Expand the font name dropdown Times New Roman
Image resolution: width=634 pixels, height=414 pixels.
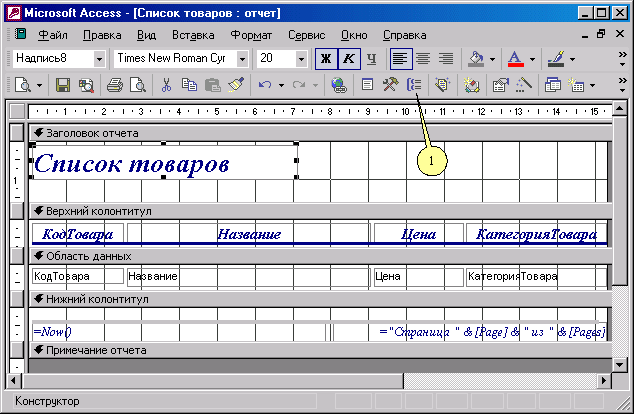[243, 59]
